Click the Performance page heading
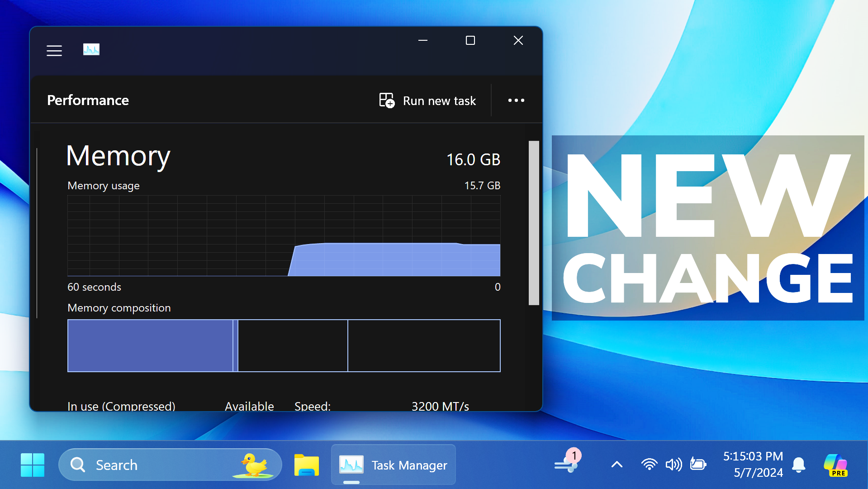 click(x=88, y=100)
